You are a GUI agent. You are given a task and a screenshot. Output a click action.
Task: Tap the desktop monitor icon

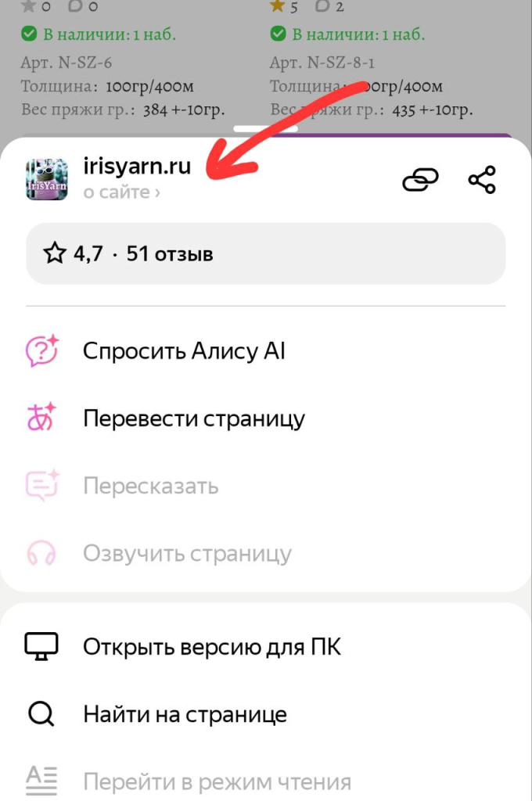(x=41, y=646)
